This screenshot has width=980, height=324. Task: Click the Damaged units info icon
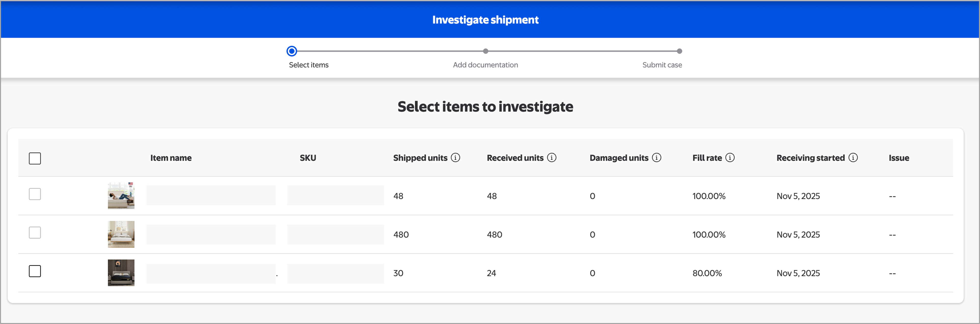pyautogui.click(x=656, y=158)
